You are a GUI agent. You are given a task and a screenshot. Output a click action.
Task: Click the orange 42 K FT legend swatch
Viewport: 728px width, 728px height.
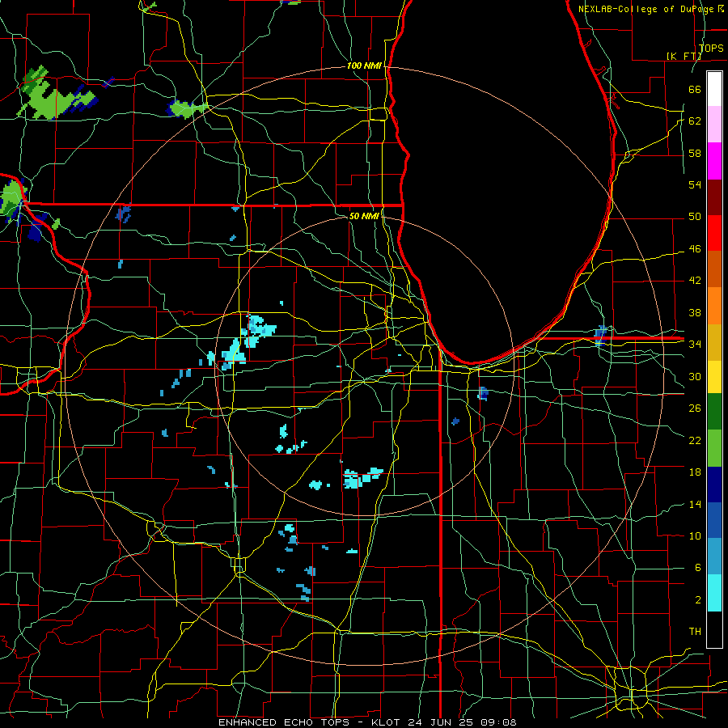pyautogui.click(x=714, y=306)
